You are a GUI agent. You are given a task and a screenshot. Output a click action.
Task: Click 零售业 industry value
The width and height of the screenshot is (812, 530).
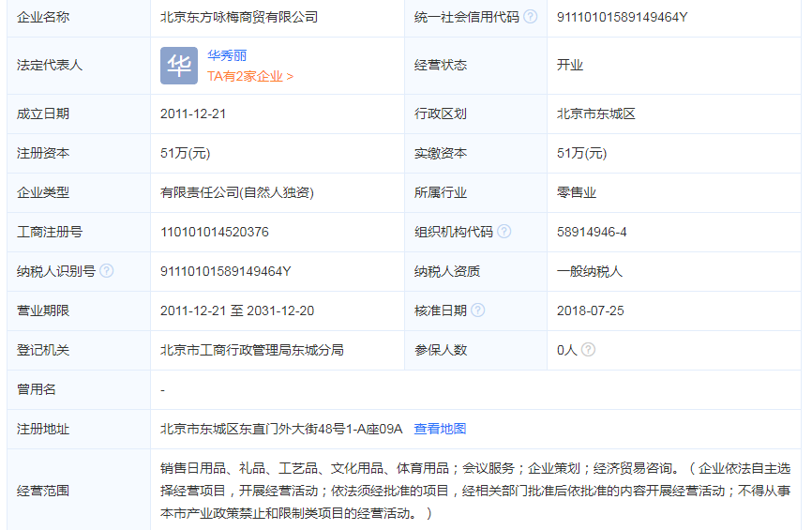click(x=577, y=192)
